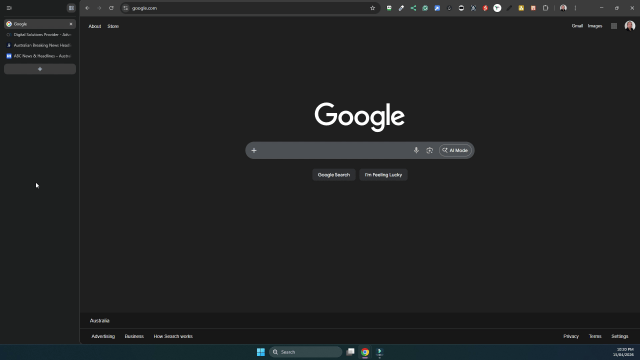Search by image with Lens camera

pos(429,150)
